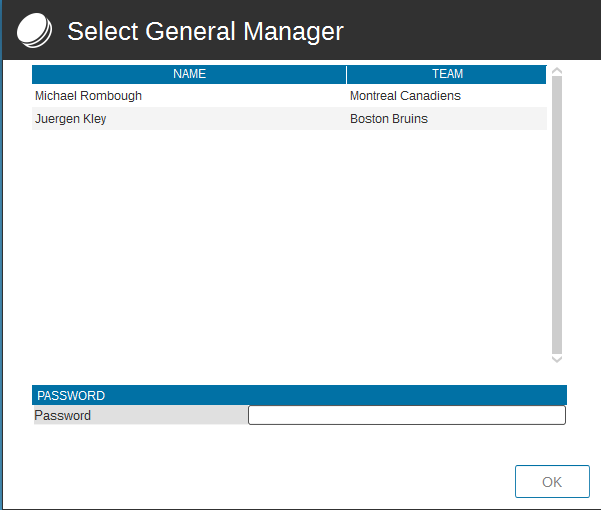Image resolution: width=601 pixels, height=510 pixels.
Task: Click the dark title bar of the dialog
Action: coord(460,30)
